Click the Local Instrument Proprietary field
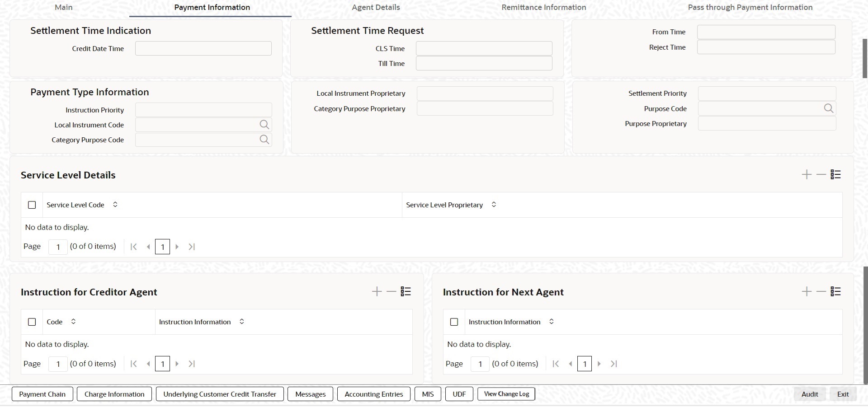This screenshot has width=868, height=407. 485,94
